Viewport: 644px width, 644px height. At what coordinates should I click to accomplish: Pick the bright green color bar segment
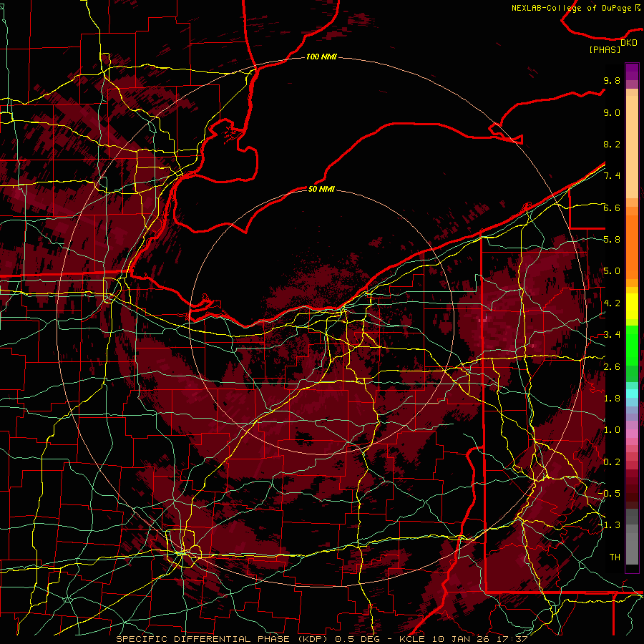[x=632, y=346]
